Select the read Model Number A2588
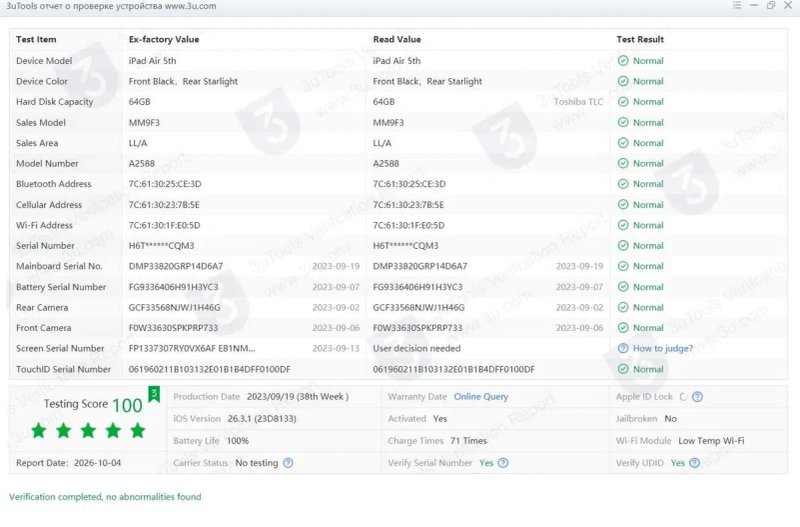 (x=386, y=163)
